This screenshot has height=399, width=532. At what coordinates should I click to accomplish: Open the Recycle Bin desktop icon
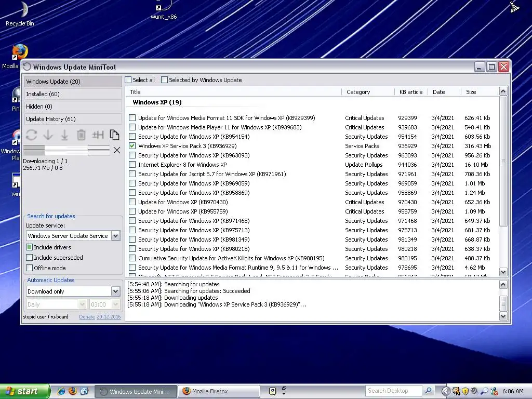20,14
